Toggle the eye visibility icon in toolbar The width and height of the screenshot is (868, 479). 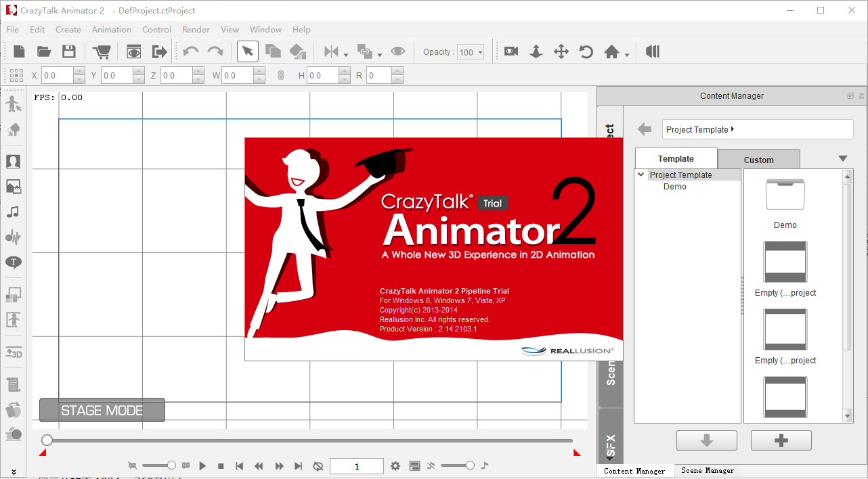(x=398, y=52)
